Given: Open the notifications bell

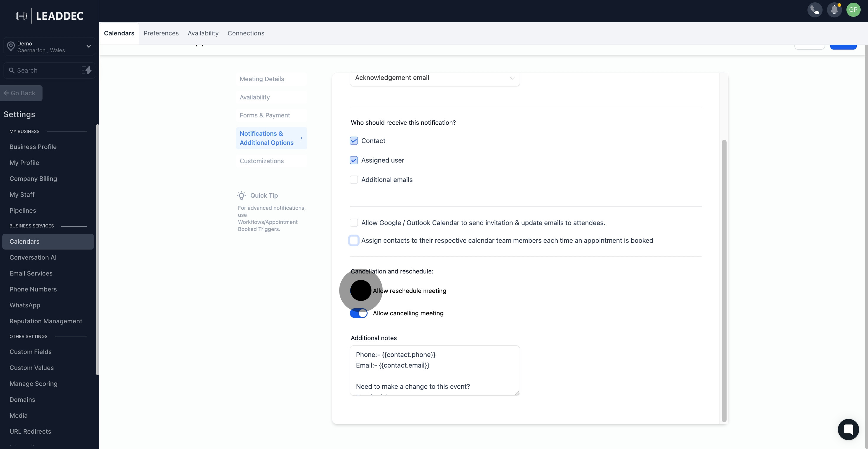Looking at the screenshot, I should [834, 10].
